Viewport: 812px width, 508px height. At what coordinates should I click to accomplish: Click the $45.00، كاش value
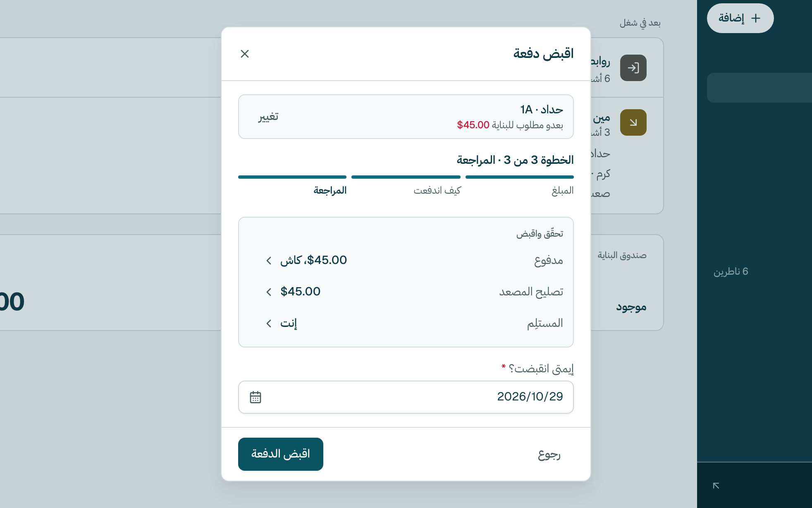tap(313, 260)
